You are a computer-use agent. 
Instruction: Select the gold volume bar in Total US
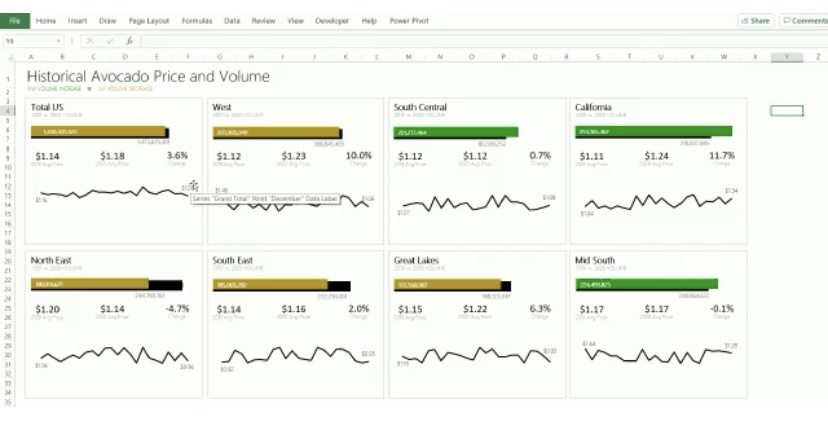pos(98,131)
